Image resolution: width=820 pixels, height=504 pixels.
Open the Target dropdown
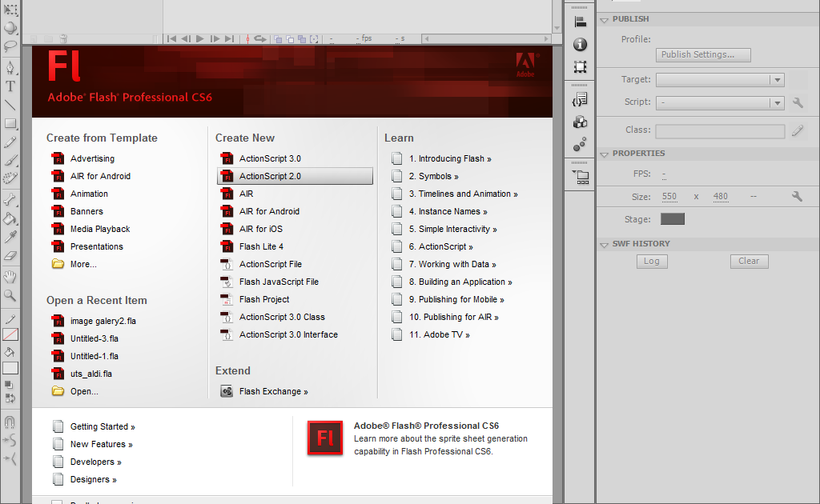tap(720, 80)
